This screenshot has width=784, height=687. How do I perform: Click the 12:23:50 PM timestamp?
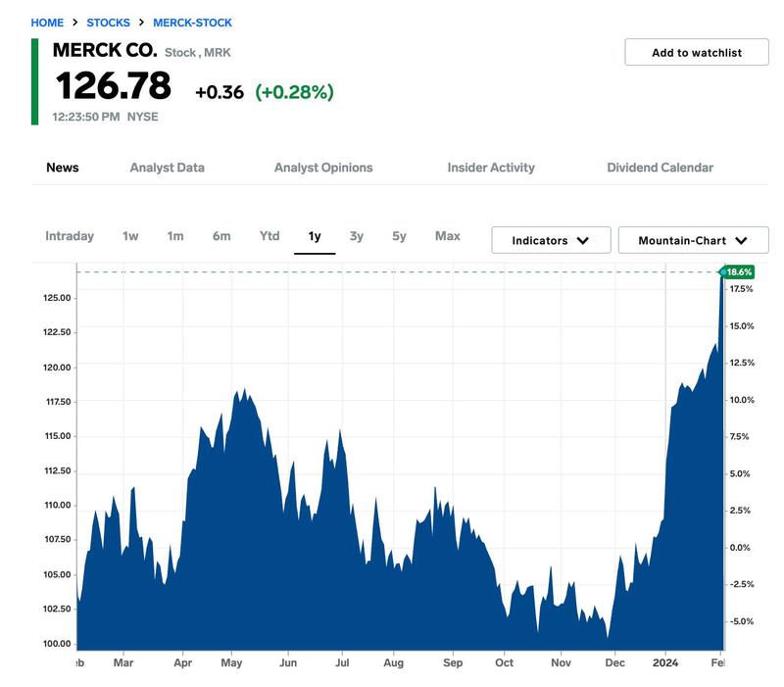point(86,117)
